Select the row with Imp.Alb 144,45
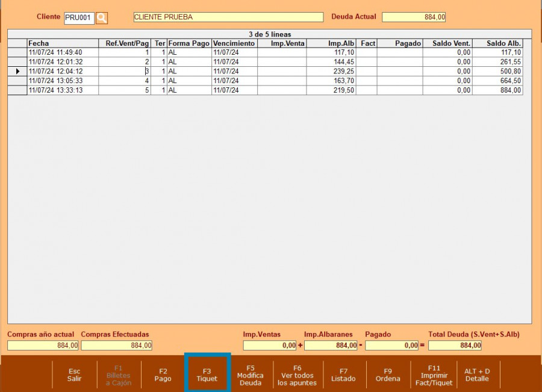The width and height of the screenshot is (542, 392). click(331, 62)
